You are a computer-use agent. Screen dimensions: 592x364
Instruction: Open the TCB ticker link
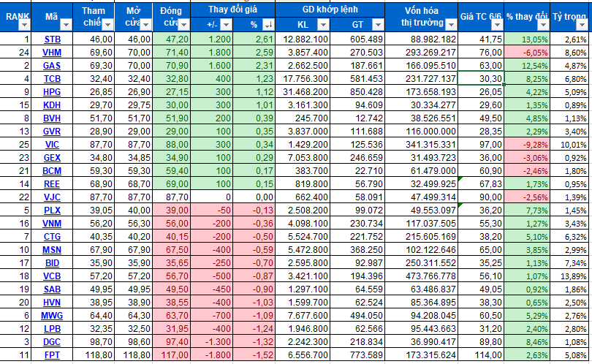tap(52, 79)
